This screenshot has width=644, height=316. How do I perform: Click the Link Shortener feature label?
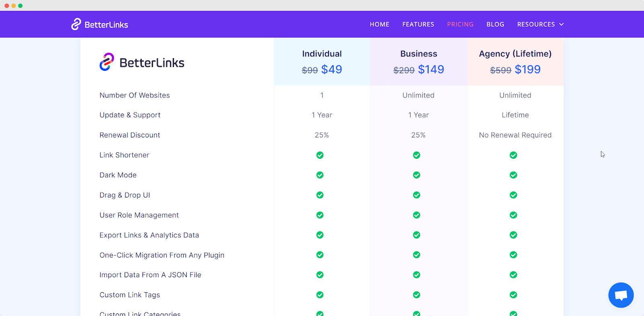pyautogui.click(x=124, y=155)
